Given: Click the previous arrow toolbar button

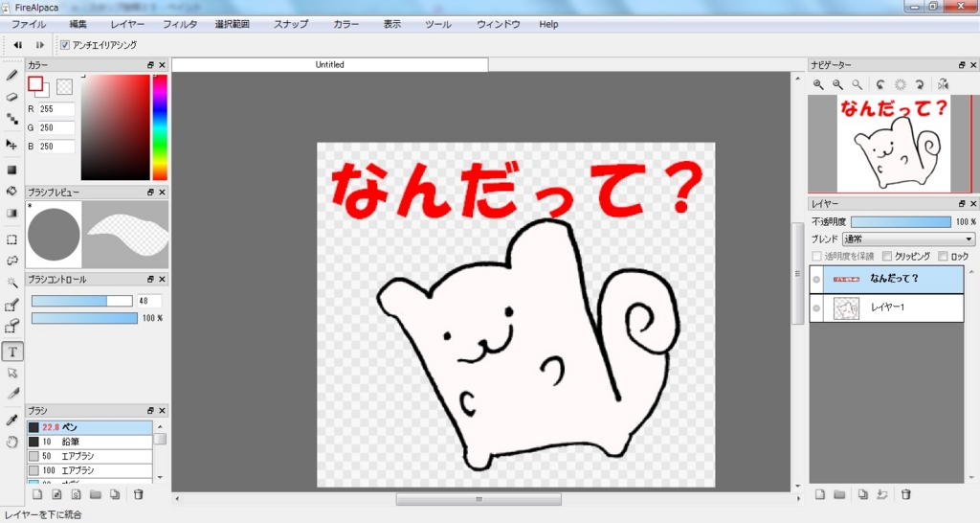Looking at the screenshot, I should [17, 45].
